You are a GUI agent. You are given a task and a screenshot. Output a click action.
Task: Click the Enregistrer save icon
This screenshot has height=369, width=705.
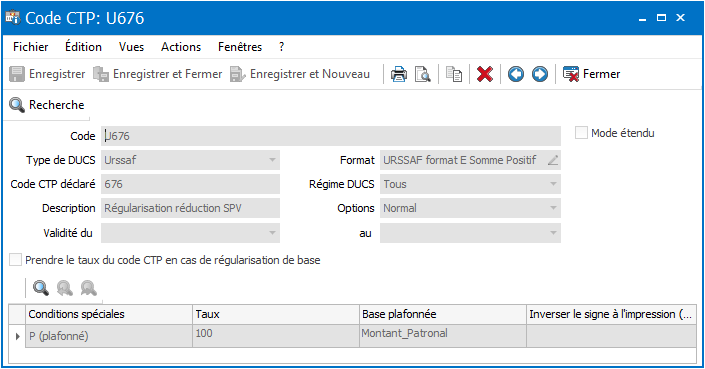pyautogui.click(x=17, y=74)
